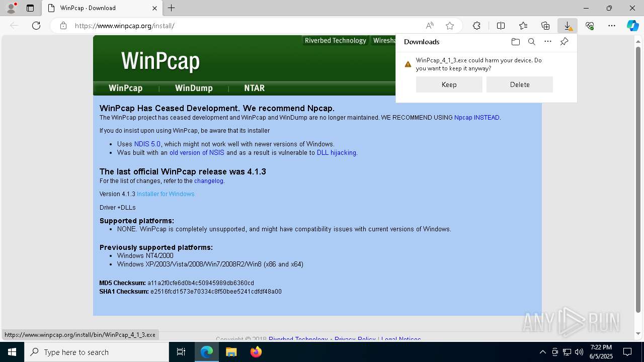644x362 pixels.
Task: Open the NDIS 5.0 link
Action: coord(147,144)
